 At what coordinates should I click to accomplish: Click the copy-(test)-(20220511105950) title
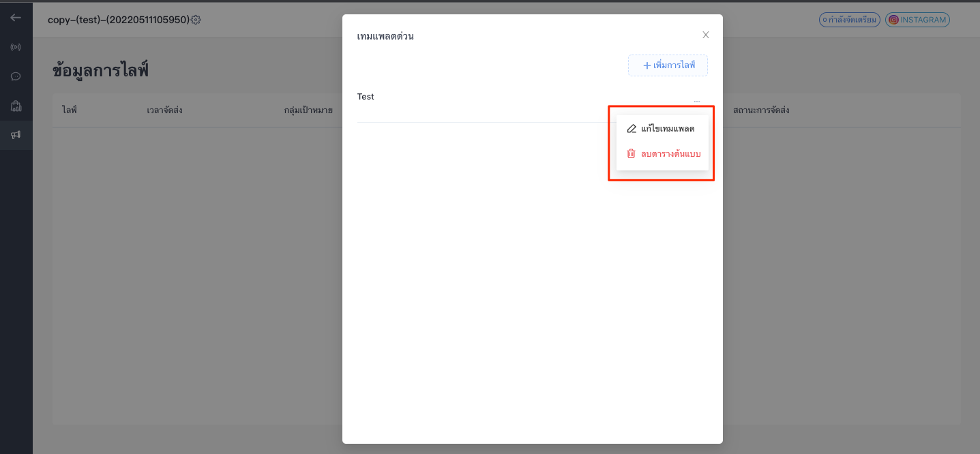[119, 20]
